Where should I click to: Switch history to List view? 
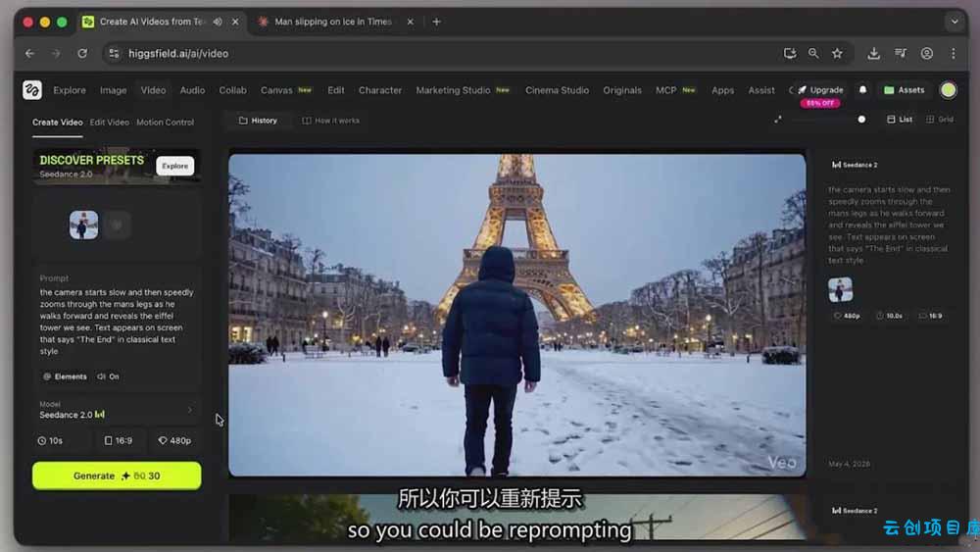coord(900,120)
